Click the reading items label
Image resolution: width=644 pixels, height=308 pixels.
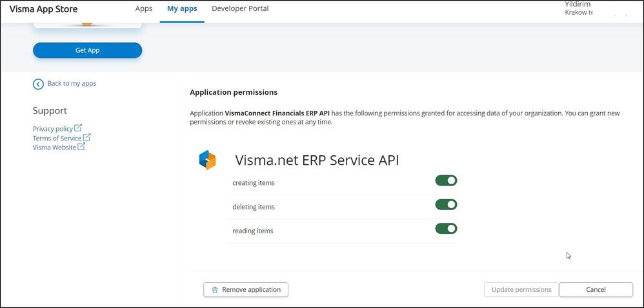pos(252,231)
